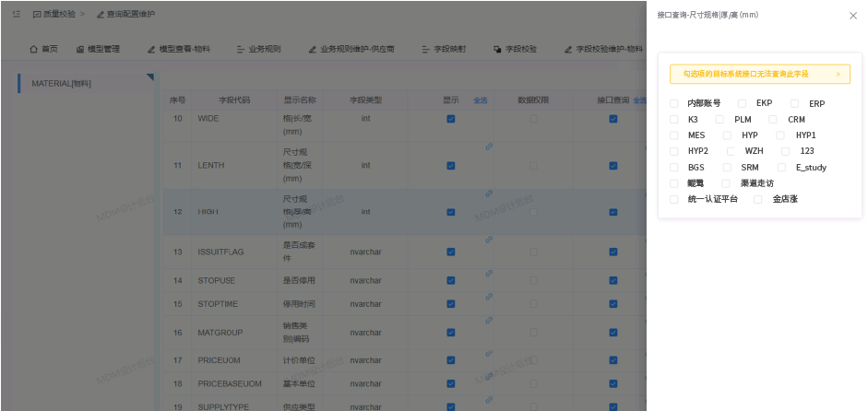Viewport: 868px width, 411px height.
Task: Click the sidebar collapse icon at top left
Action: point(16,15)
